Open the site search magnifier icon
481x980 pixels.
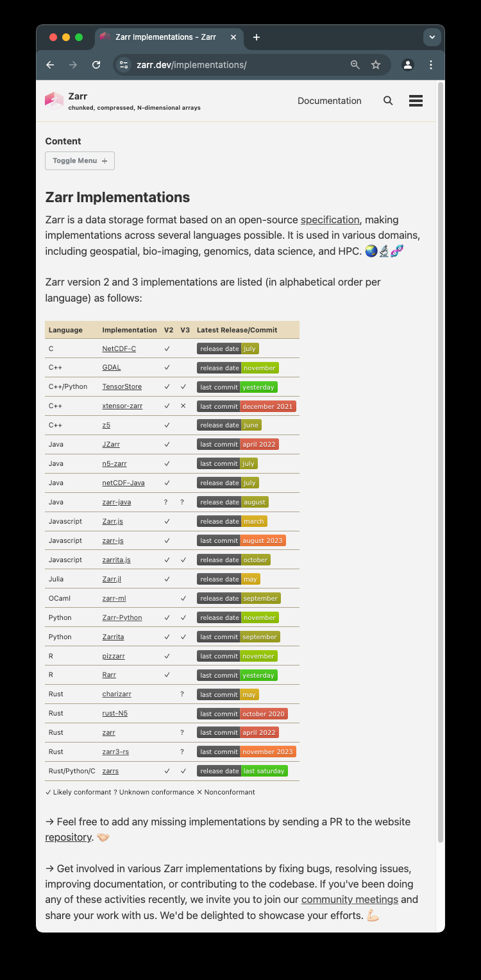[388, 101]
